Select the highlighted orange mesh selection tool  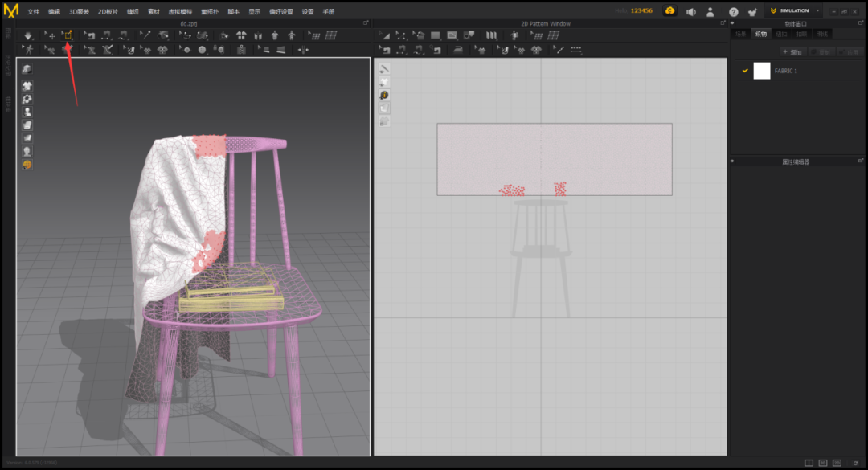point(68,35)
